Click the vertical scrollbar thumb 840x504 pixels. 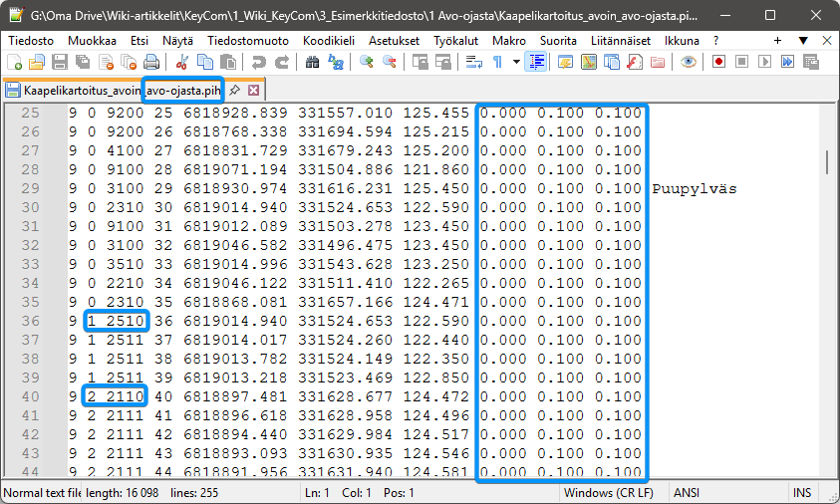[x=826, y=161]
